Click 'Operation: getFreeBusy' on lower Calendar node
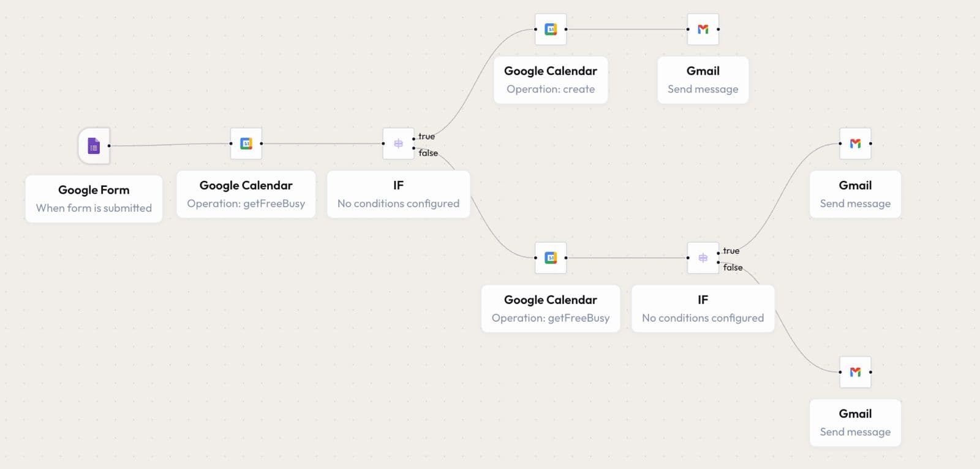 551,318
